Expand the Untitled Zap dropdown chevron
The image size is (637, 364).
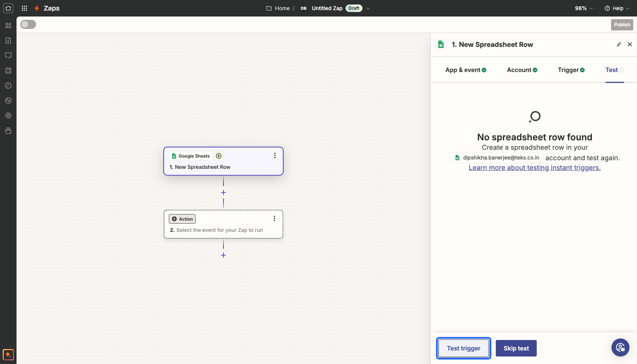click(x=368, y=8)
